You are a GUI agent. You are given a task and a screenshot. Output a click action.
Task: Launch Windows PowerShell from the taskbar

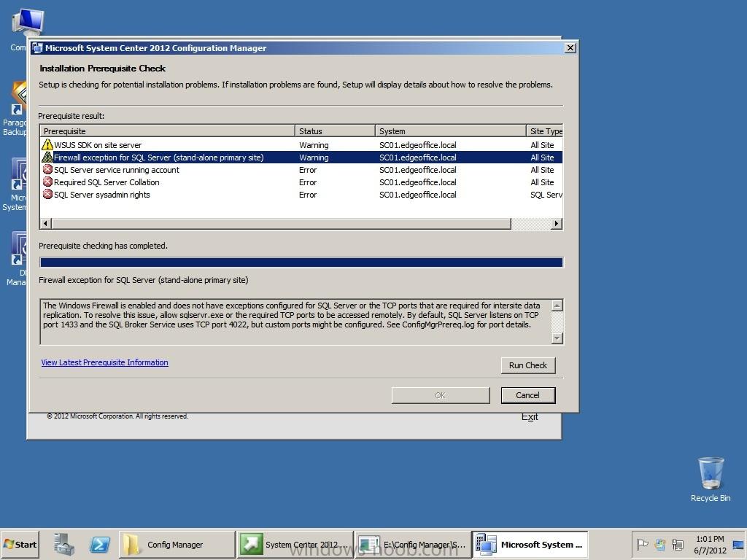coord(100,544)
